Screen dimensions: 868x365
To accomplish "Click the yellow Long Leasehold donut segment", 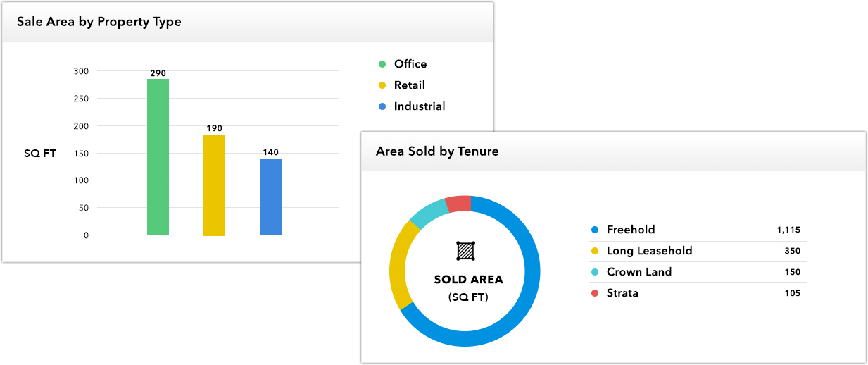I will tap(400, 264).
